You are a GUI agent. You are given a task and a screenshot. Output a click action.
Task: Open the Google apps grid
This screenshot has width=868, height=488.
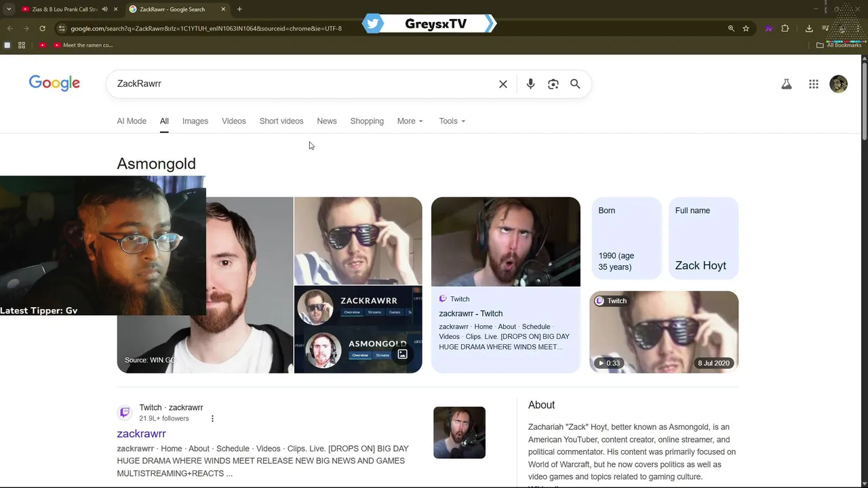(x=814, y=84)
